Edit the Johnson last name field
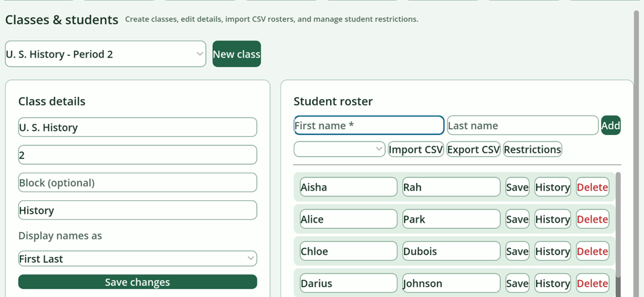This screenshot has width=644, height=297. click(452, 283)
